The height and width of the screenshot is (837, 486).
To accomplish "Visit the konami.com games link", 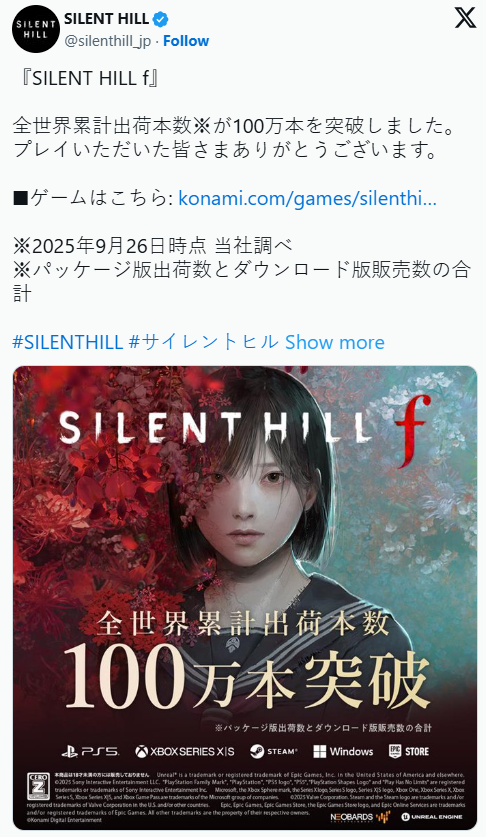I will 307,199.
